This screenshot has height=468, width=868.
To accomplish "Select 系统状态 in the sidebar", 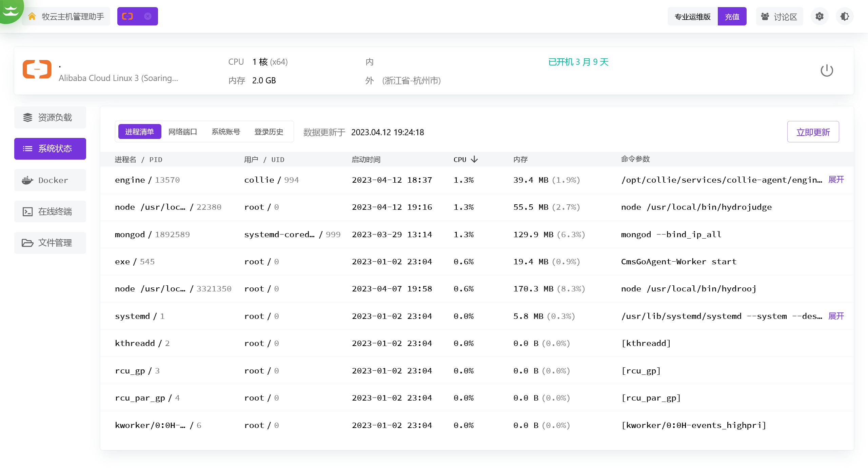I will click(50, 149).
